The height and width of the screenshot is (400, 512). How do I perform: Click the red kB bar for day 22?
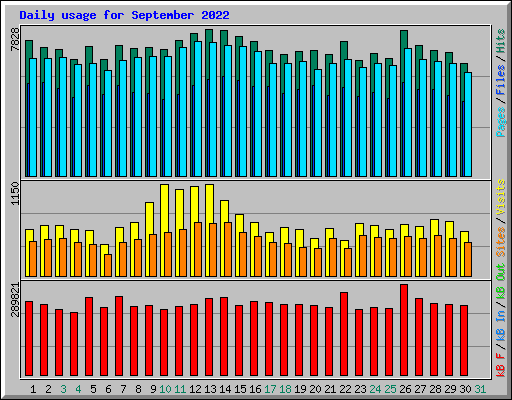pyautogui.click(x=344, y=334)
